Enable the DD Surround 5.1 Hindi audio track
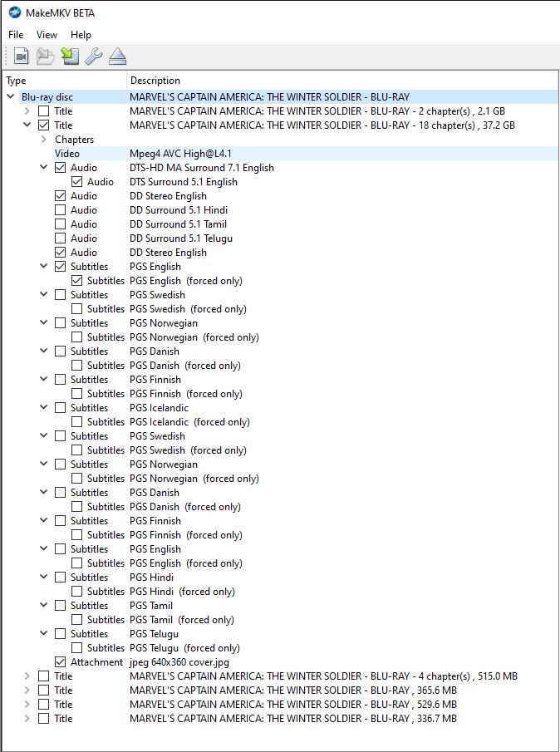 point(60,210)
